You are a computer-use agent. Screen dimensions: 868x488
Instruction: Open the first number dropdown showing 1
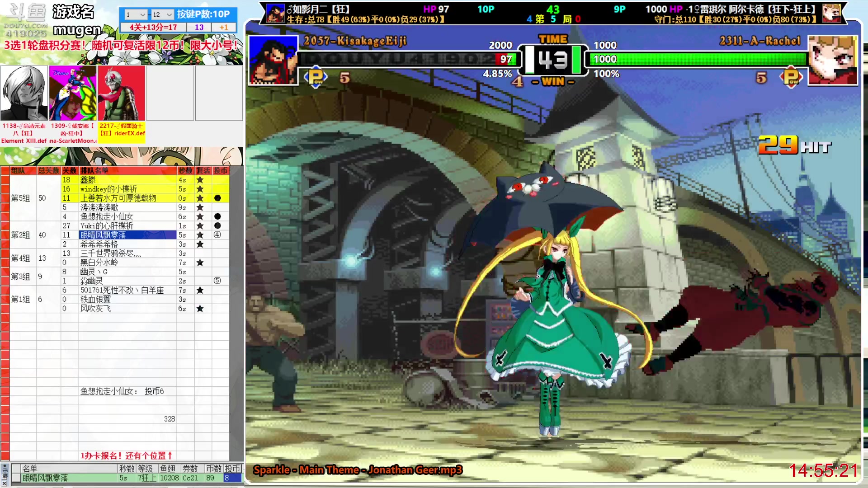pyautogui.click(x=135, y=14)
